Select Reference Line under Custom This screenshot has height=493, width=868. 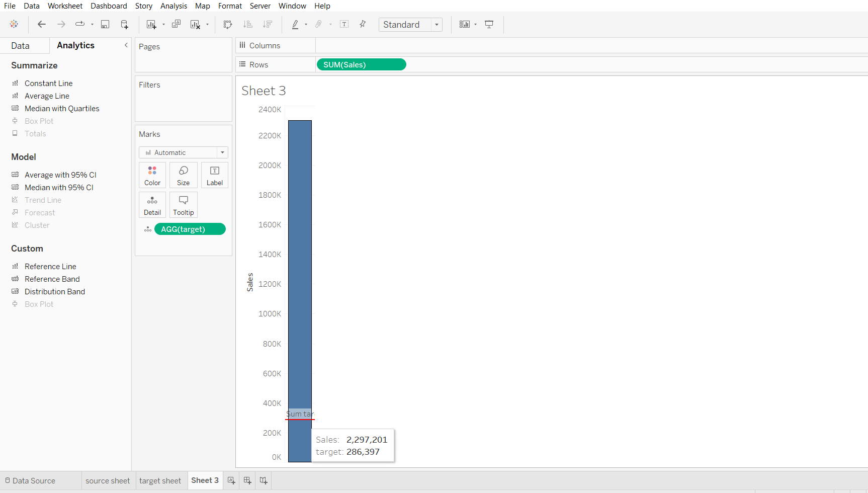(50, 266)
